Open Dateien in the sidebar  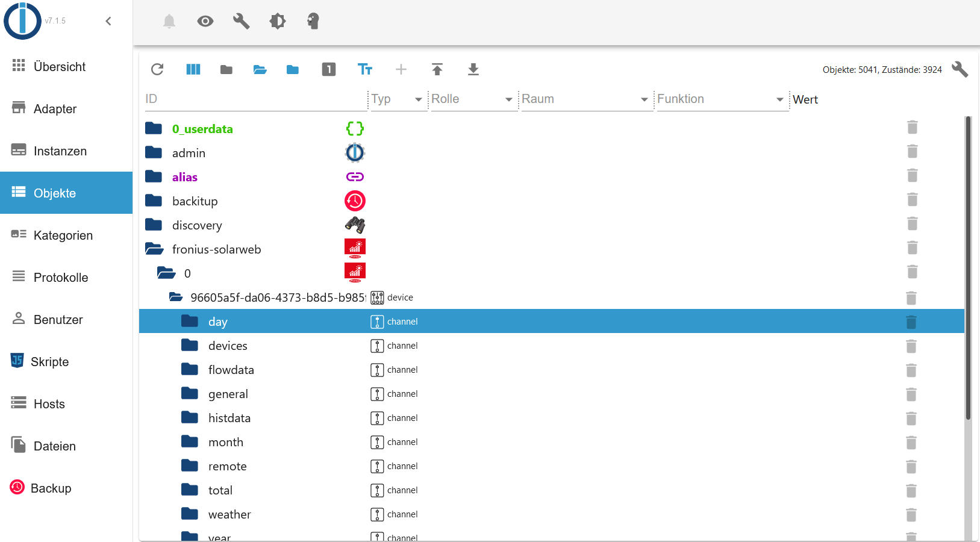(x=66, y=446)
